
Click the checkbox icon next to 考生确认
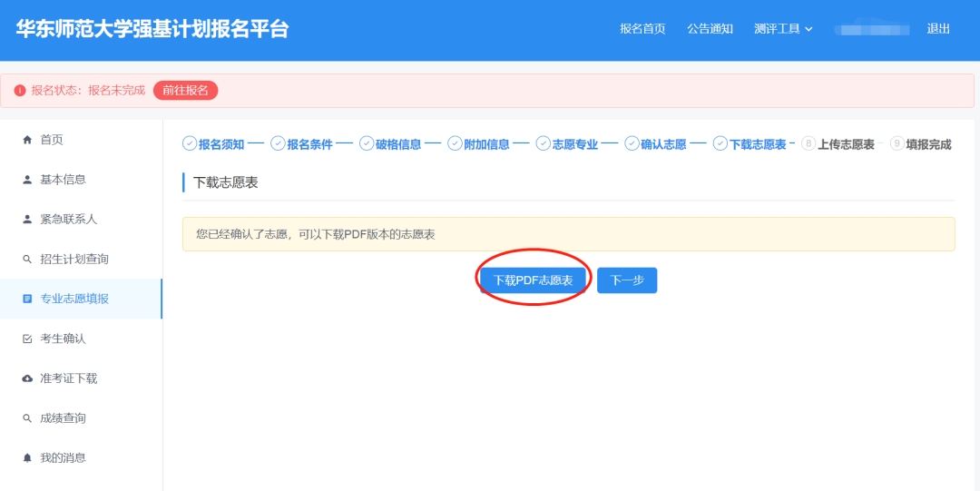pos(27,339)
